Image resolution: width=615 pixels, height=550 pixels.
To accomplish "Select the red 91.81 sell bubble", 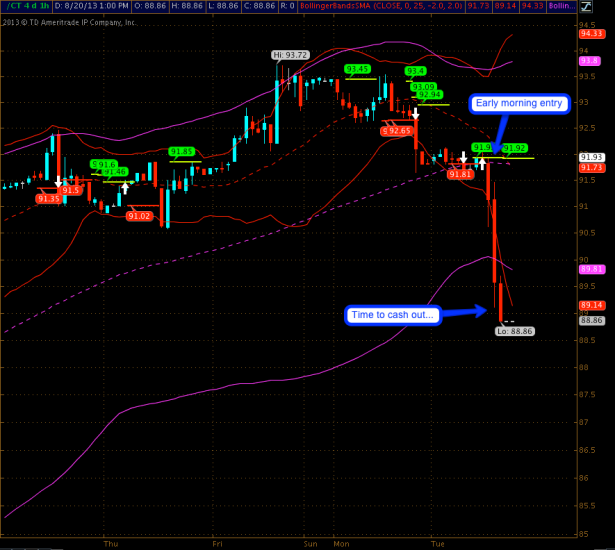I will tap(460, 175).
